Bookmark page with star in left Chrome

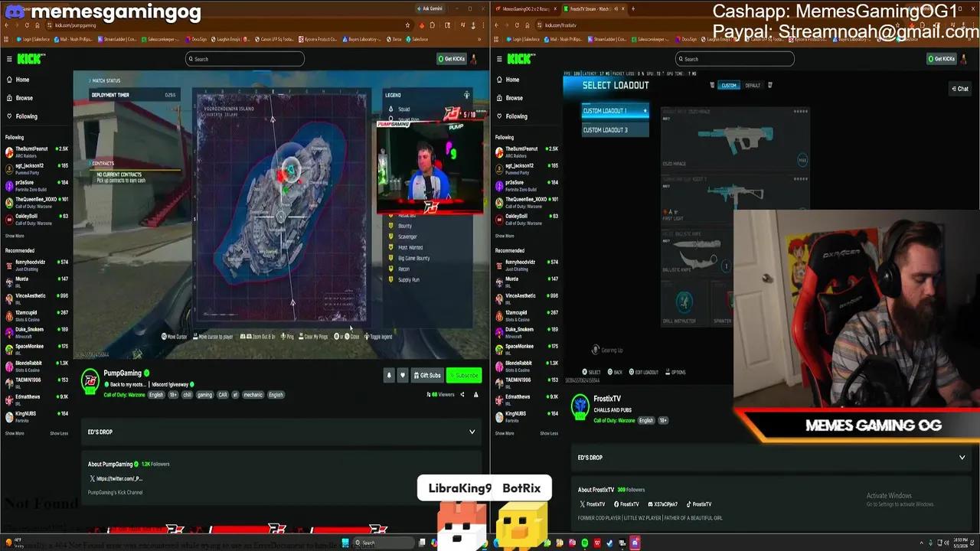(x=408, y=24)
